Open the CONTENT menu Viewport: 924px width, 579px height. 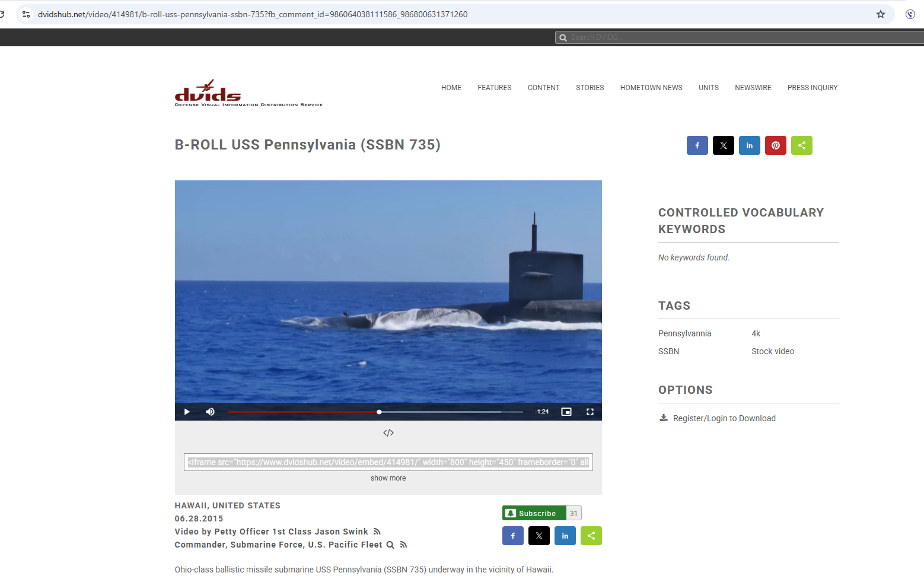click(543, 88)
